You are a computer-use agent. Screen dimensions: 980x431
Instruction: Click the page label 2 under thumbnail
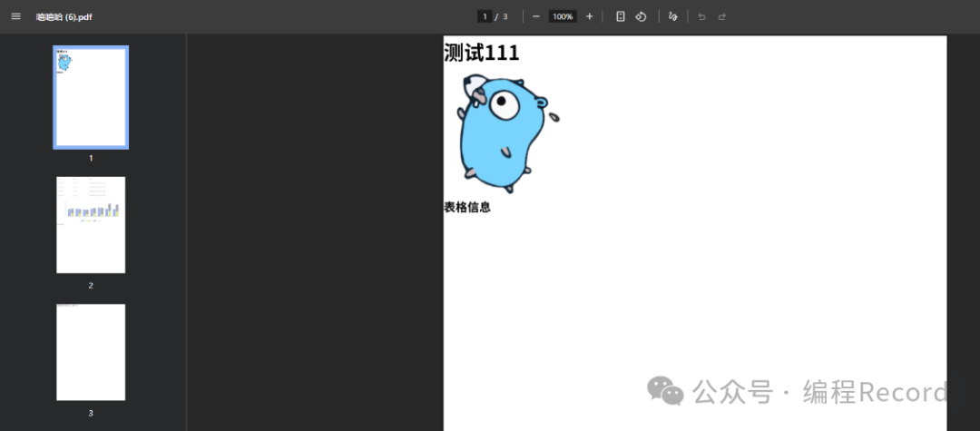[91, 286]
